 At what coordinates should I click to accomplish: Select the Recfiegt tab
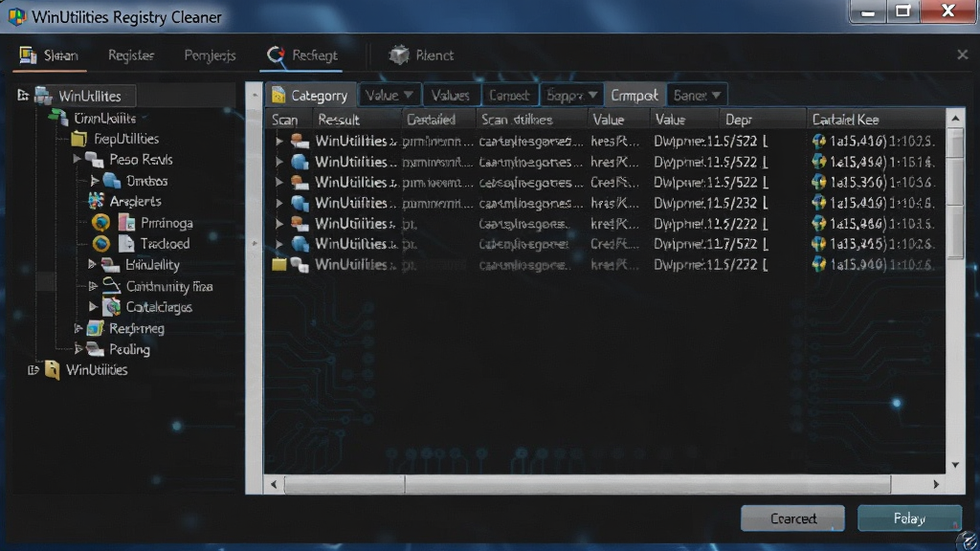coord(301,55)
